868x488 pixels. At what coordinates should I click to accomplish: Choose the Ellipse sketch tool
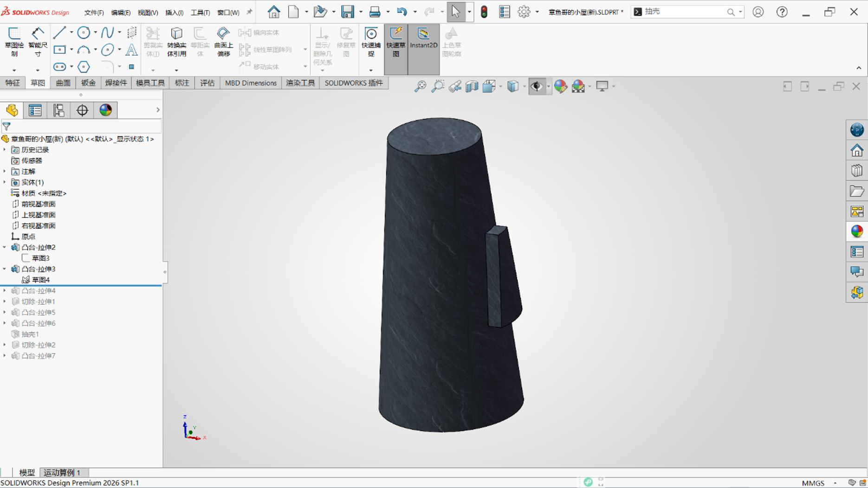point(107,50)
